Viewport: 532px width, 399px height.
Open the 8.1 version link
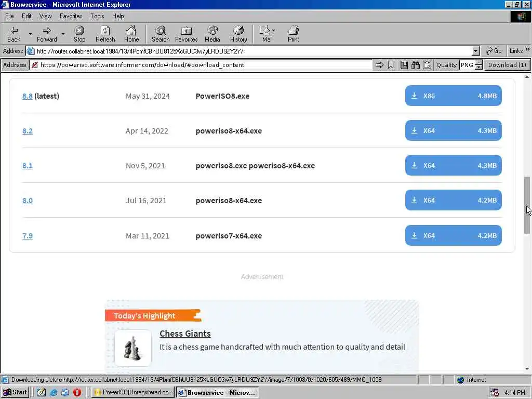[28, 166]
